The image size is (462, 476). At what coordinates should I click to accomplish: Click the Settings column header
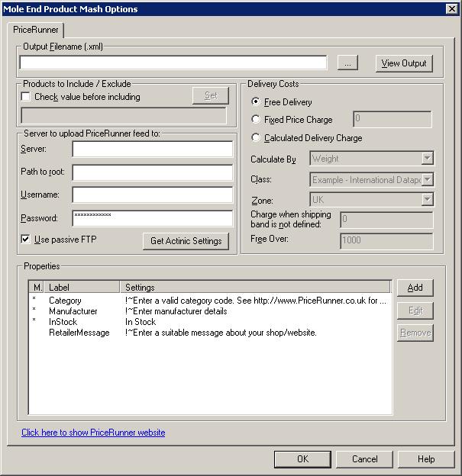click(x=255, y=287)
